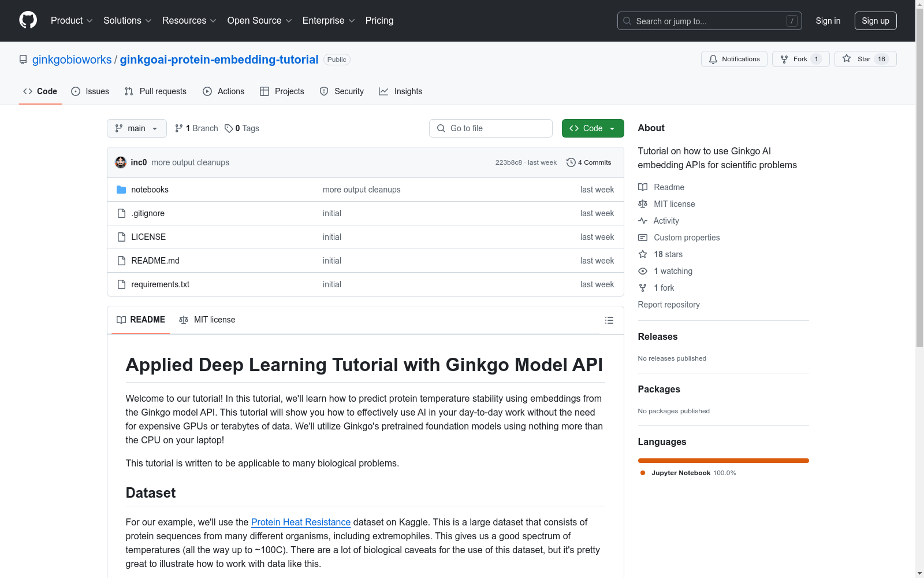Click the Notifications bell icon
The width and height of the screenshot is (924, 578).
(713, 59)
